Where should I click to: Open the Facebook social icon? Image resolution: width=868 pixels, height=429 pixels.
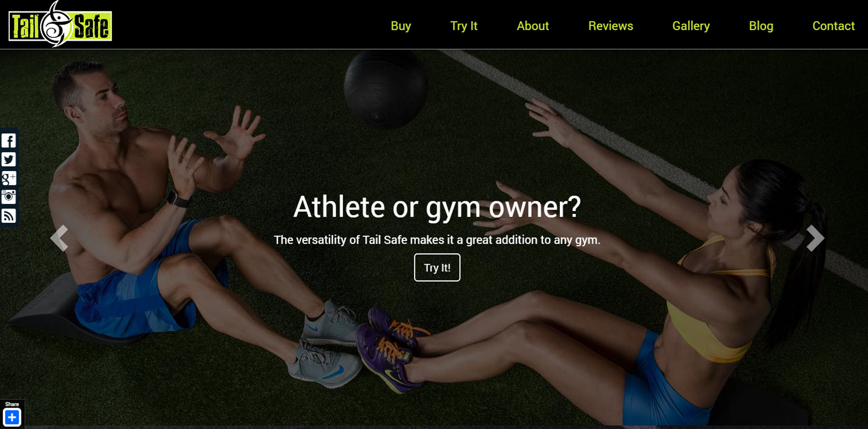point(9,141)
